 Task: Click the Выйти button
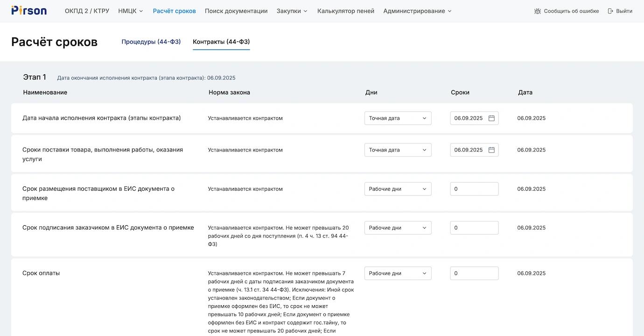click(x=624, y=11)
